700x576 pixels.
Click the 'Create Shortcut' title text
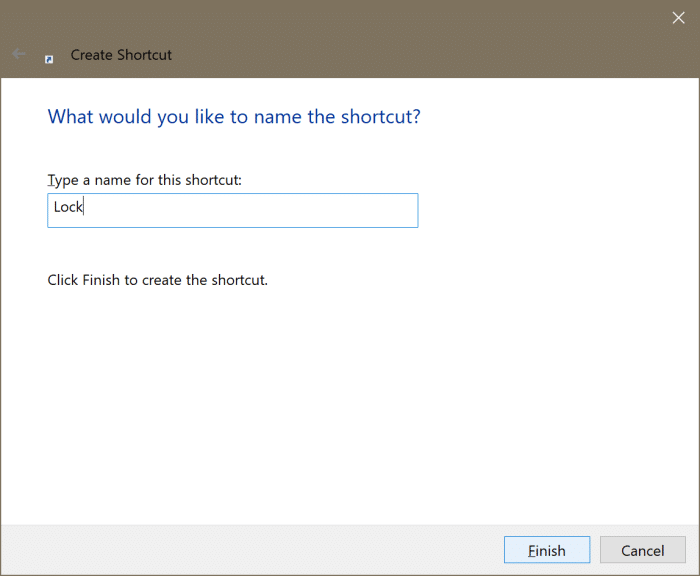click(121, 55)
